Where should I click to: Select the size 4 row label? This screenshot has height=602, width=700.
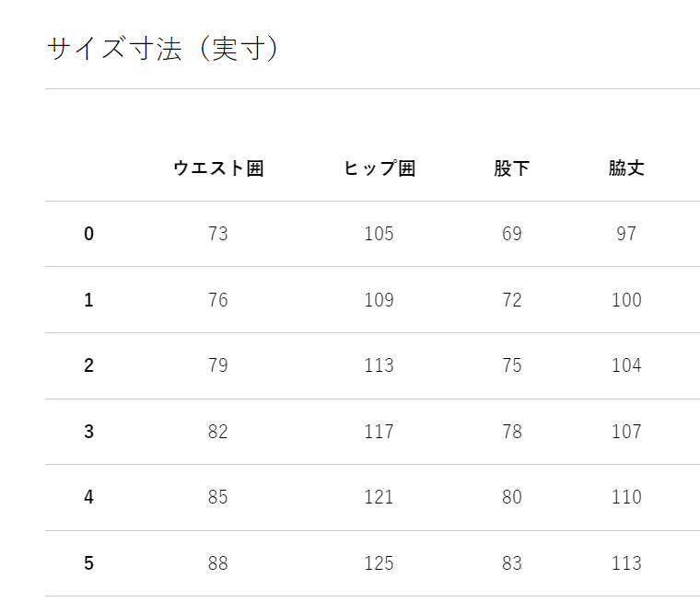(88, 497)
